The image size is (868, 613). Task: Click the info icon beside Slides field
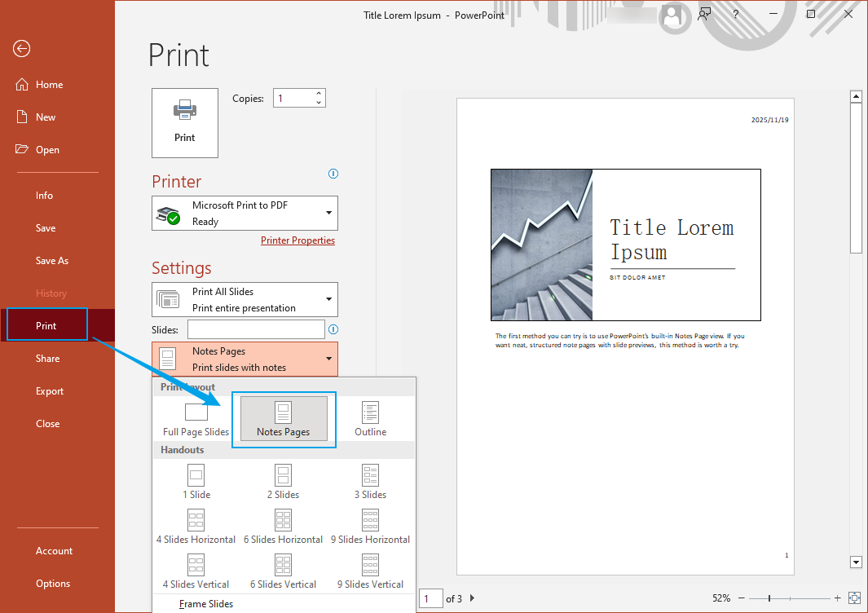tap(333, 329)
